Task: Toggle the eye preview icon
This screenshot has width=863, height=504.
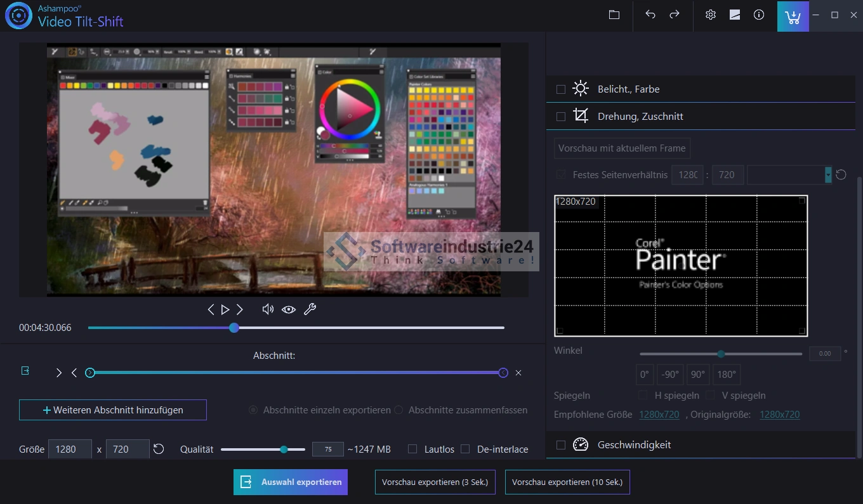Action: [289, 309]
